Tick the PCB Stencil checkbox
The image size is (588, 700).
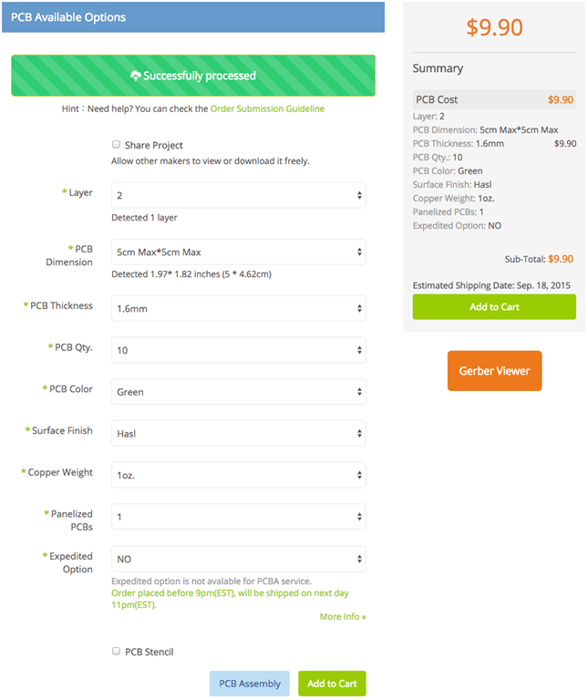click(116, 652)
